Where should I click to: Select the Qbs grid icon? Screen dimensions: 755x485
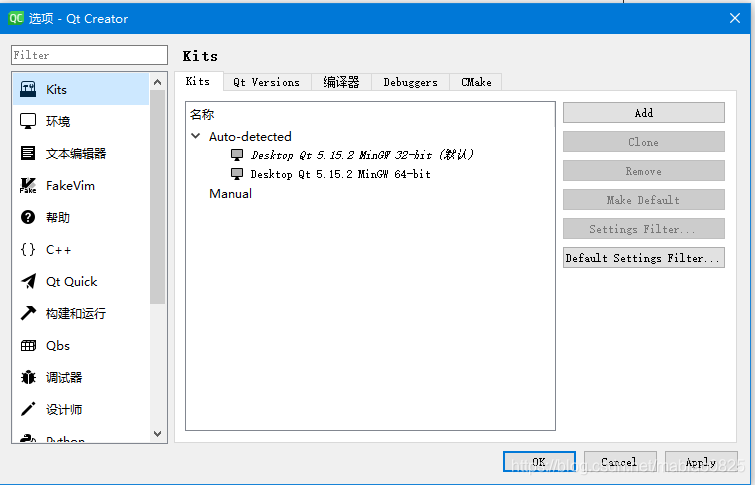(x=28, y=345)
